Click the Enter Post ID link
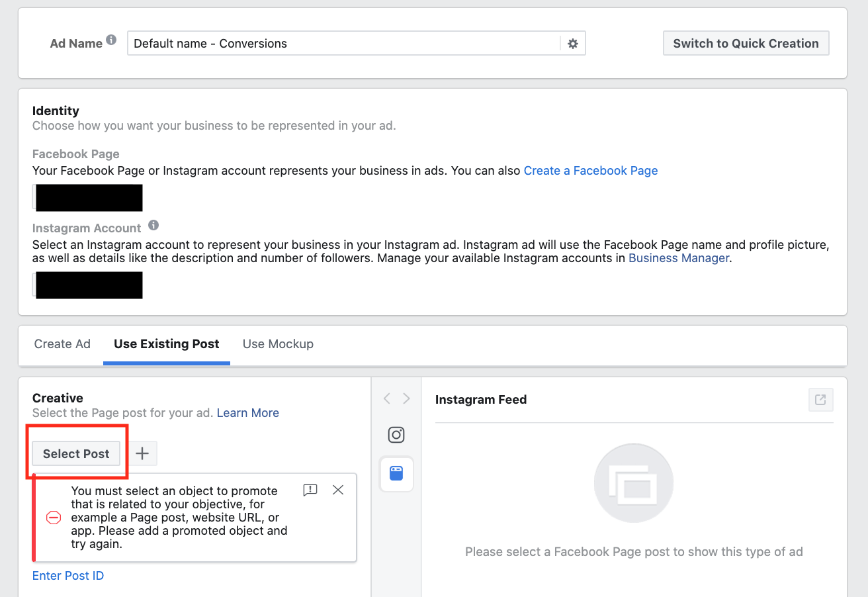Viewport: 868px width, 597px height. click(68, 576)
